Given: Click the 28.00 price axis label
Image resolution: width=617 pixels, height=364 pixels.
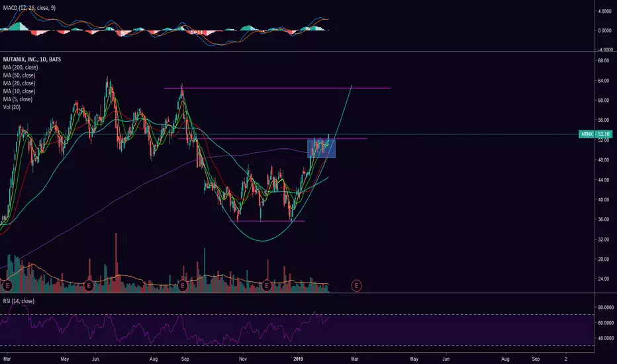Looking at the screenshot, I should click(603, 259).
